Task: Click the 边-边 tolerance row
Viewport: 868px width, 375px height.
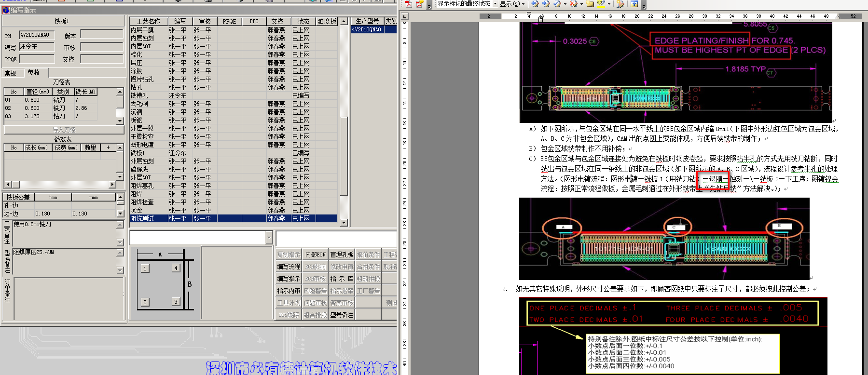Action: click(60, 214)
